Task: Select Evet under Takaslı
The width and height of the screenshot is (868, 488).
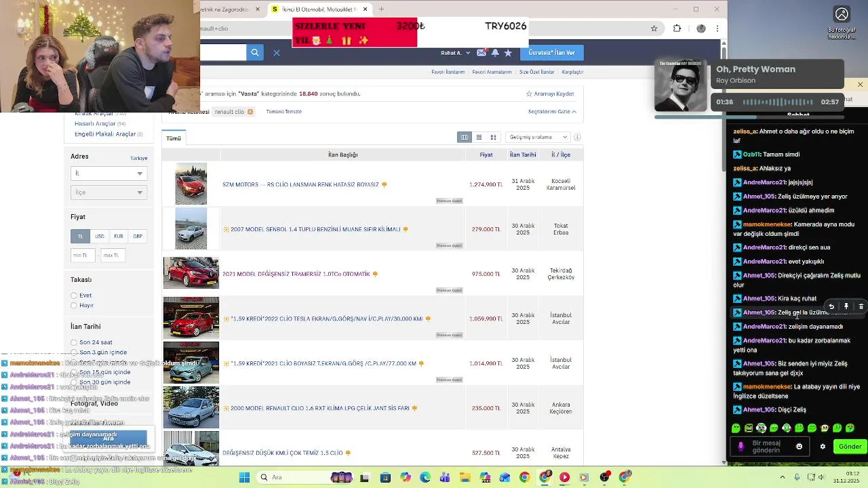Action: (x=74, y=296)
